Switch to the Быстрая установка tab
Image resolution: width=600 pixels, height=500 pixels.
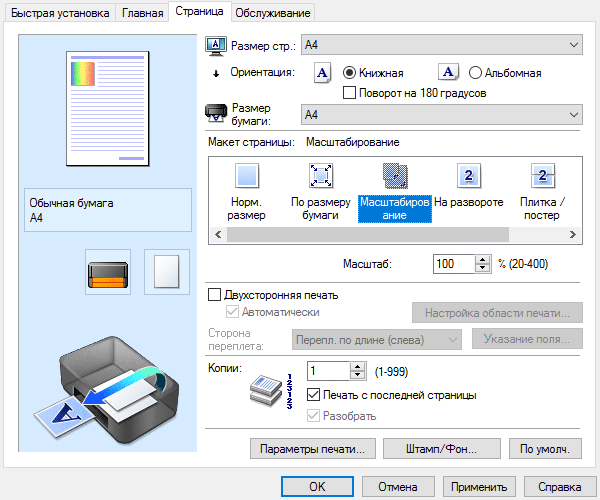pyautogui.click(x=60, y=13)
